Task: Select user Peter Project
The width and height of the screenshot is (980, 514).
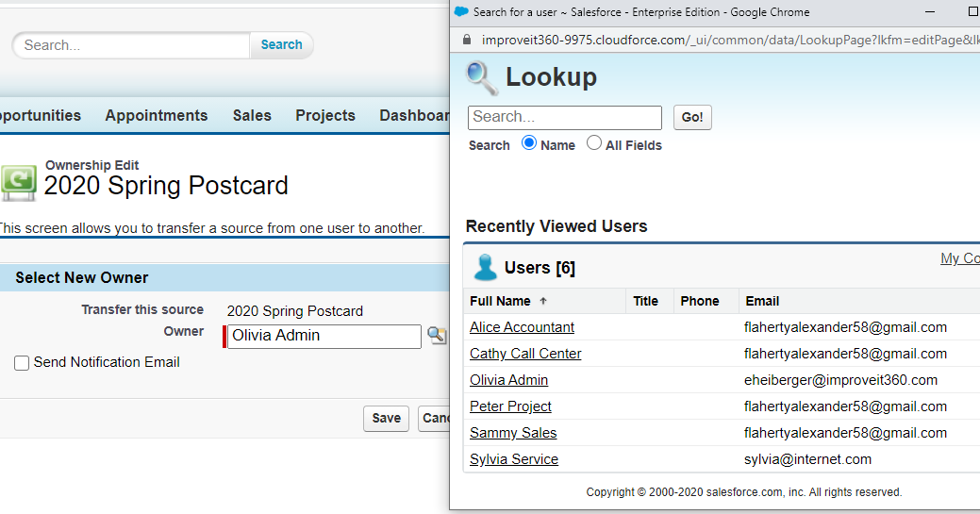Action: (510, 406)
